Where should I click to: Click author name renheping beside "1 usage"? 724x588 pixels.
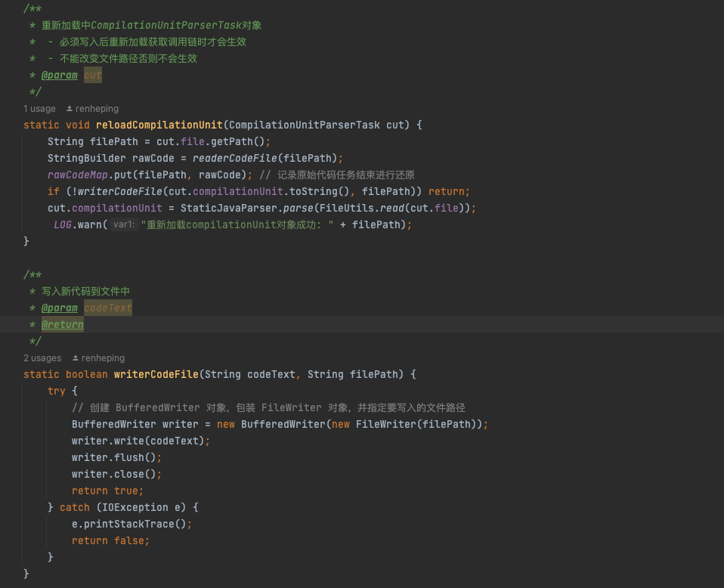(97, 109)
